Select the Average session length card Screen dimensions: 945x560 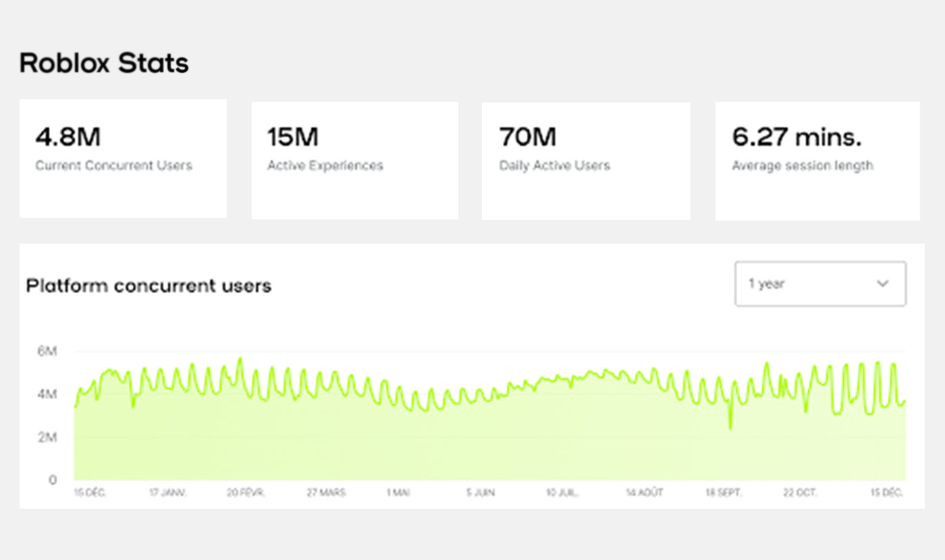pos(817,161)
